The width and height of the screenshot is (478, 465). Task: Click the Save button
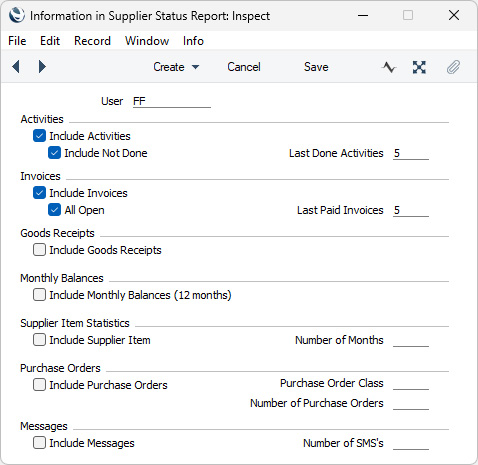click(316, 67)
